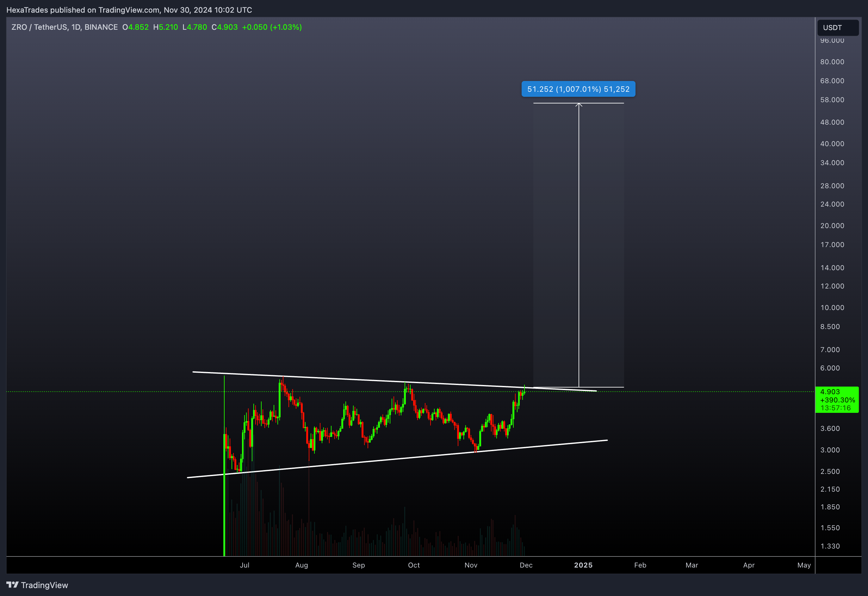Click the Mar label on the time axis
The width and height of the screenshot is (868, 596).
[692, 565]
